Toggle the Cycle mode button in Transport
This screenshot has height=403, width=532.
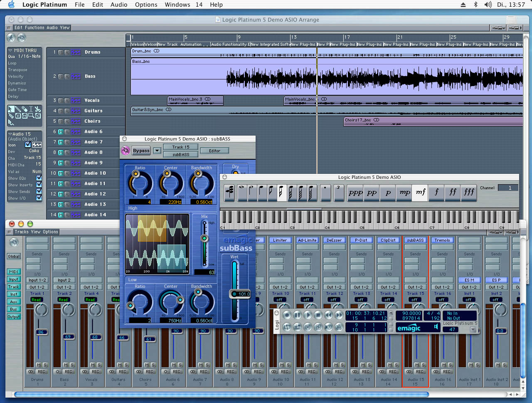click(287, 327)
